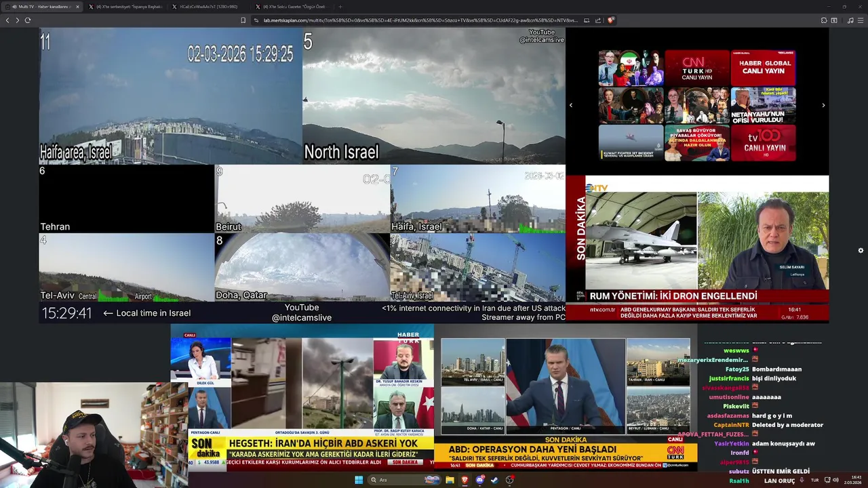Bookmark this page using the bookmark icon
Screen dimensions: 868x488
coord(243,20)
